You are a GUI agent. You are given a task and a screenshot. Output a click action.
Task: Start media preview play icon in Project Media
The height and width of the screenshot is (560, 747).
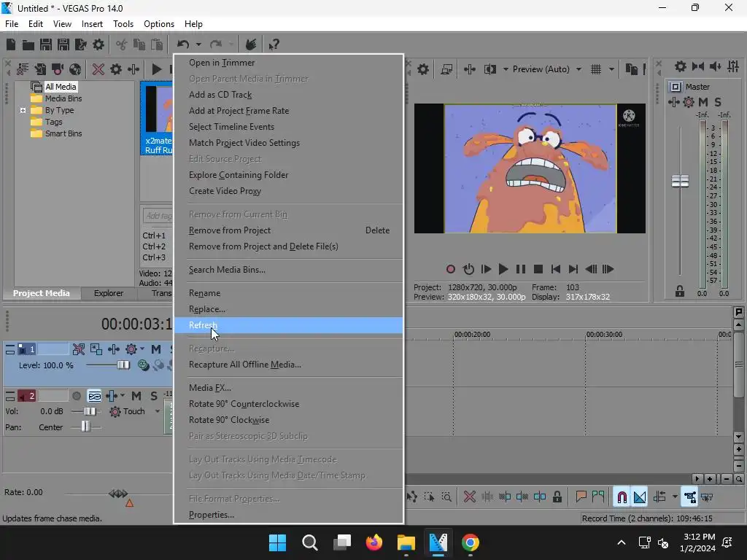[157, 69]
